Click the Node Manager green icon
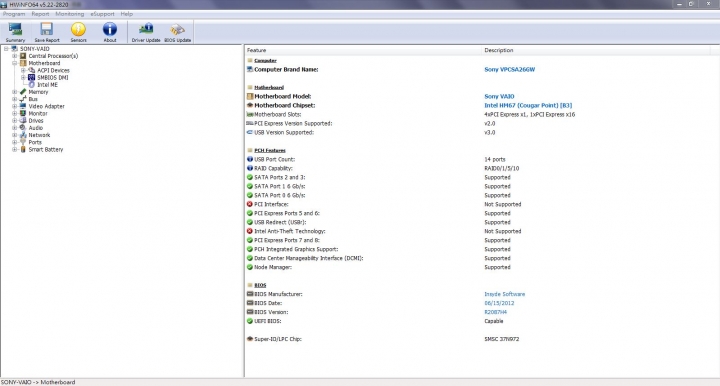Screen dimensions: 720x386 [x=250, y=267]
